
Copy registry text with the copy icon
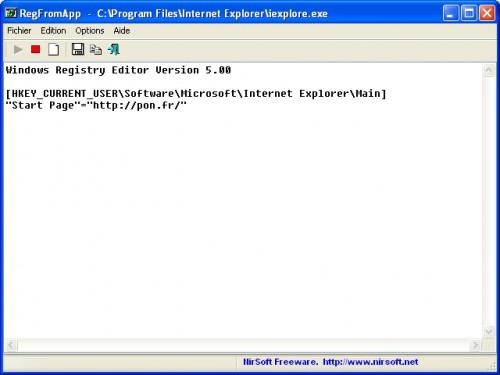[96, 49]
